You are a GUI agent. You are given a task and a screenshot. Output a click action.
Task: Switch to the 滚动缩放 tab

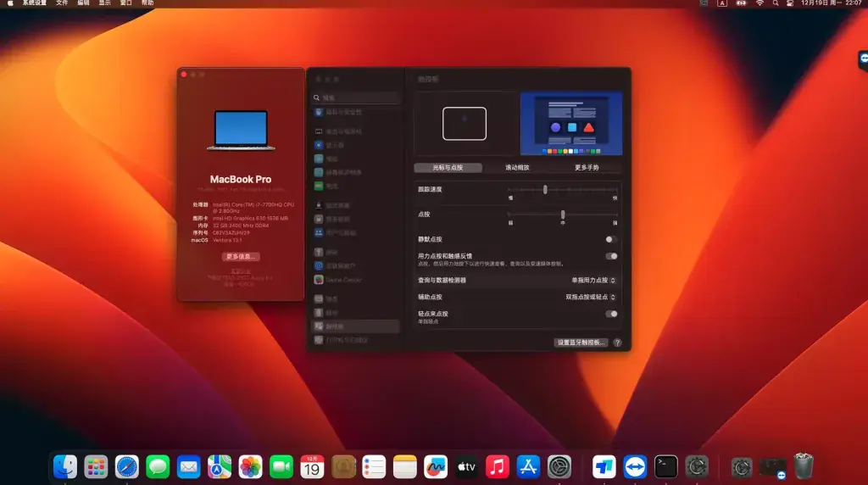pyautogui.click(x=517, y=168)
